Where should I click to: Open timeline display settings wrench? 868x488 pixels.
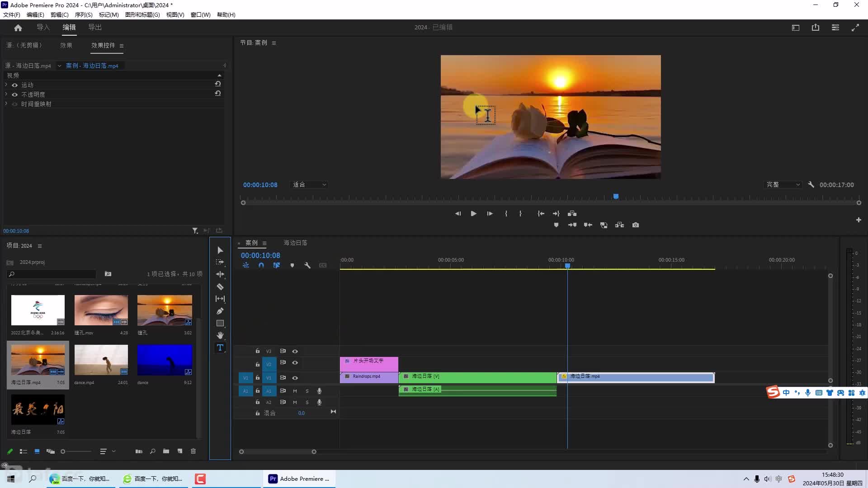coord(307,266)
